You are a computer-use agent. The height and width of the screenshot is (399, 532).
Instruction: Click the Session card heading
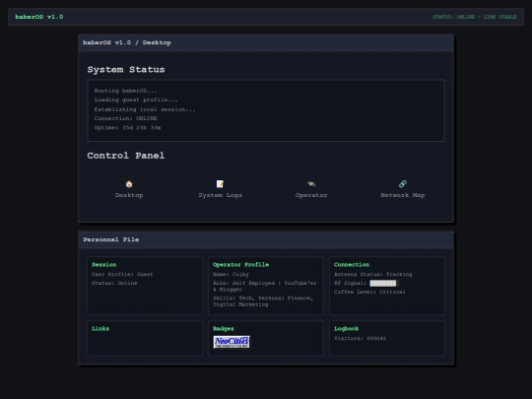pos(104,265)
